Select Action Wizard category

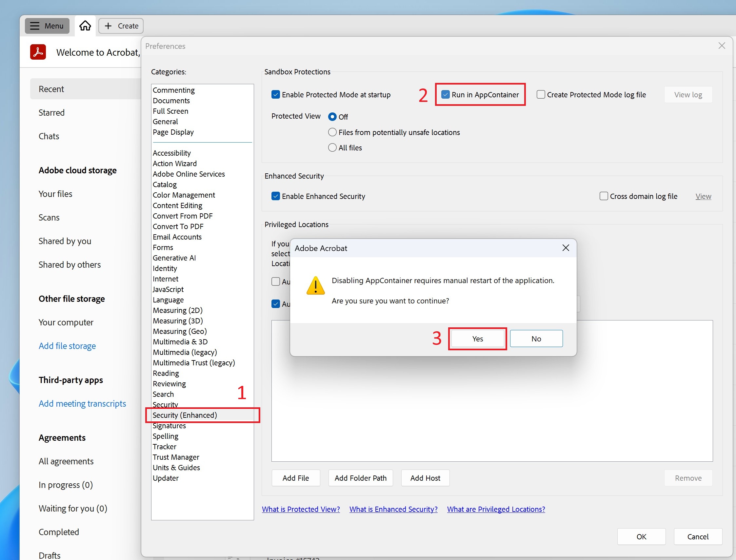click(x=202, y=163)
